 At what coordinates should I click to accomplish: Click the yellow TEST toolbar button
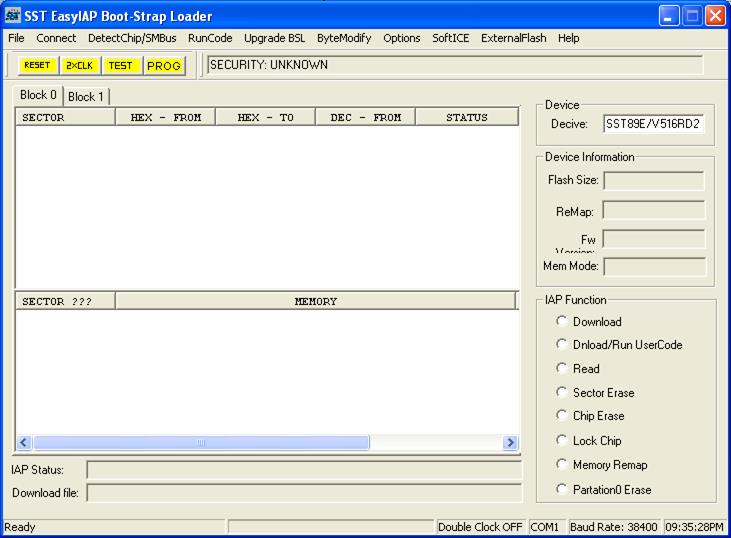[x=120, y=65]
